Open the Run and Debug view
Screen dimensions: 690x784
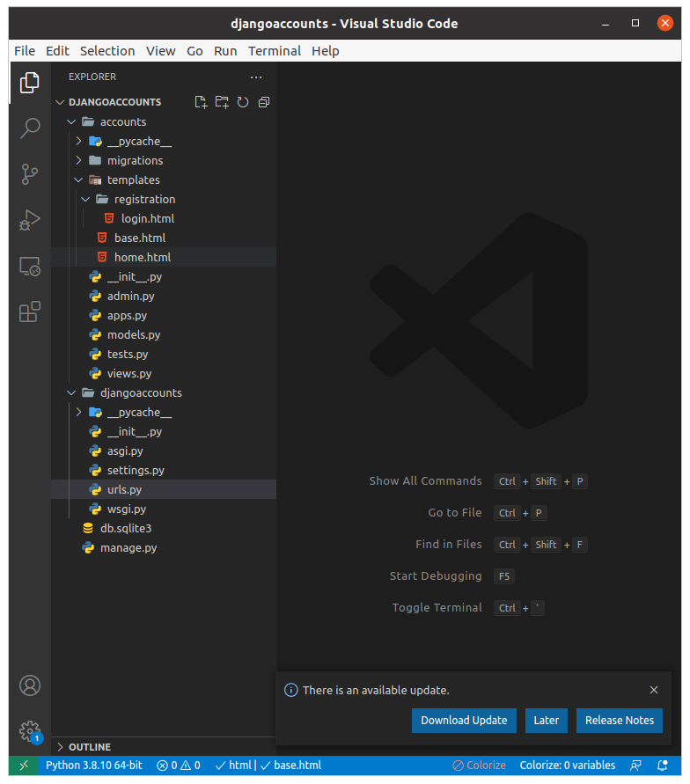click(30, 220)
